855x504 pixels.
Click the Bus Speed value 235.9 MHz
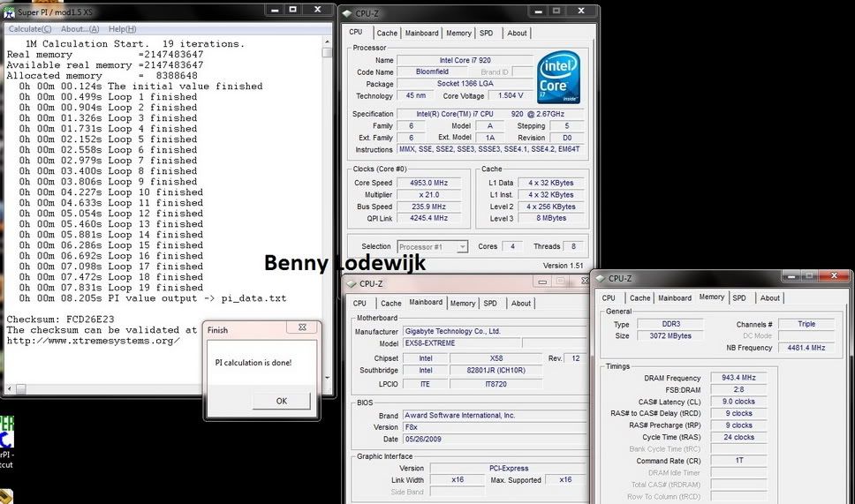click(x=428, y=207)
